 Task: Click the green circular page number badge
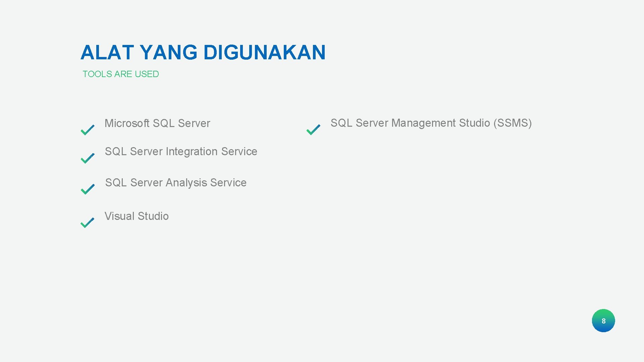tap(603, 321)
